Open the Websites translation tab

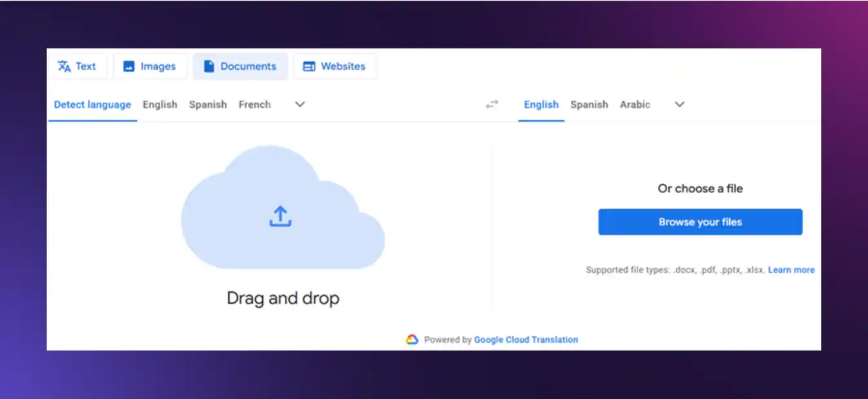click(x=335, y=66)
